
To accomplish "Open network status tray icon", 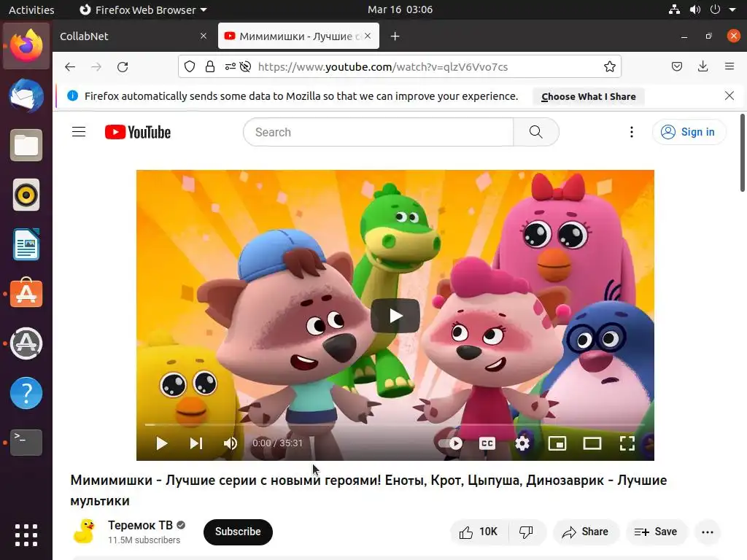I will (674, 9).
